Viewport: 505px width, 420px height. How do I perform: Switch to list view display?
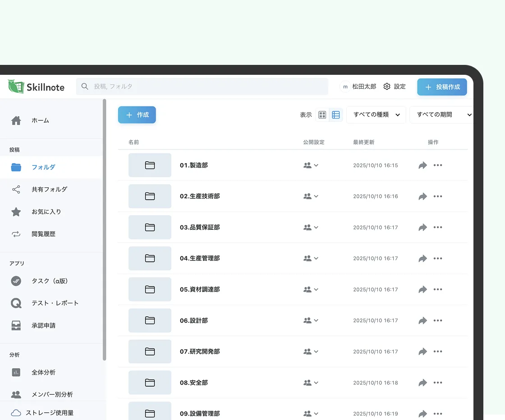tap(336, 115)
